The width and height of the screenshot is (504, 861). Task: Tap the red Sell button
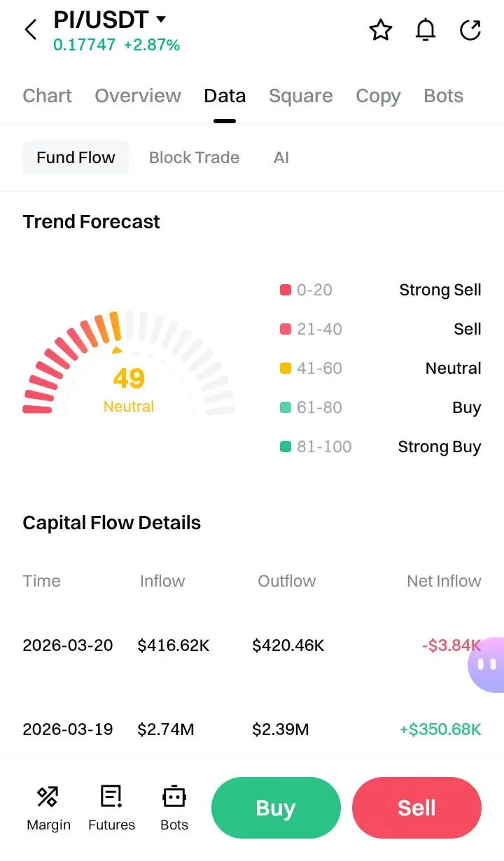pyautogui.click(x=416, y=808)
